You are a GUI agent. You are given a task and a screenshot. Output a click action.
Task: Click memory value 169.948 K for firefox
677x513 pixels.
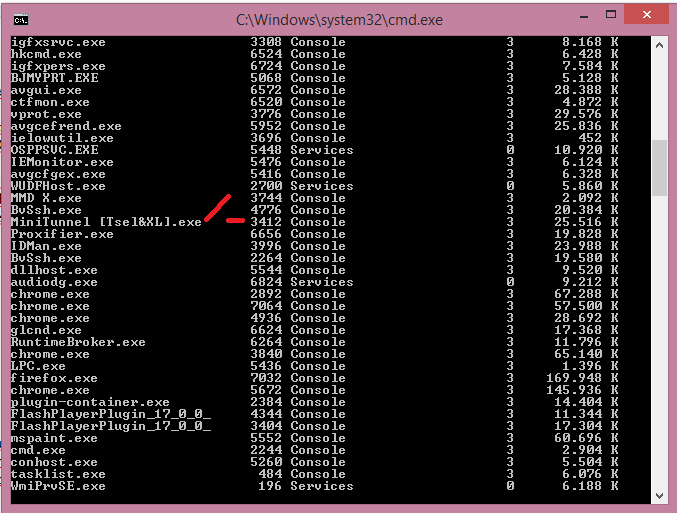point(582,378)
